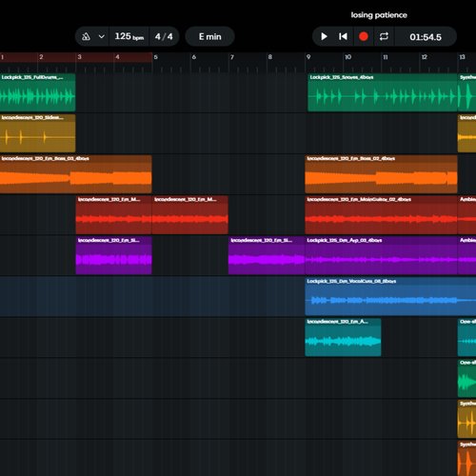
Task: Select the green Lockpick FullDrums clip
Action: pos(38,92)
